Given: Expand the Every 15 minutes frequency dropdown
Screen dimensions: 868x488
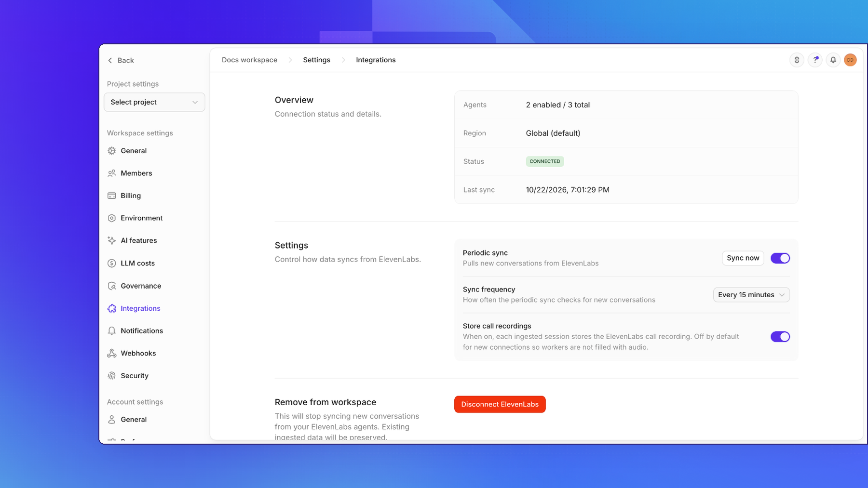Looking at the screenshot, I should [751, 295].
